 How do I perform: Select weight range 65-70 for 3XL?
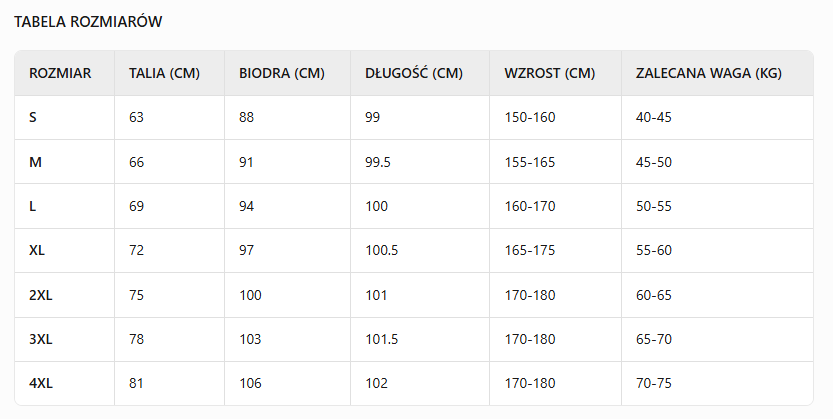(x=654, y=339)
